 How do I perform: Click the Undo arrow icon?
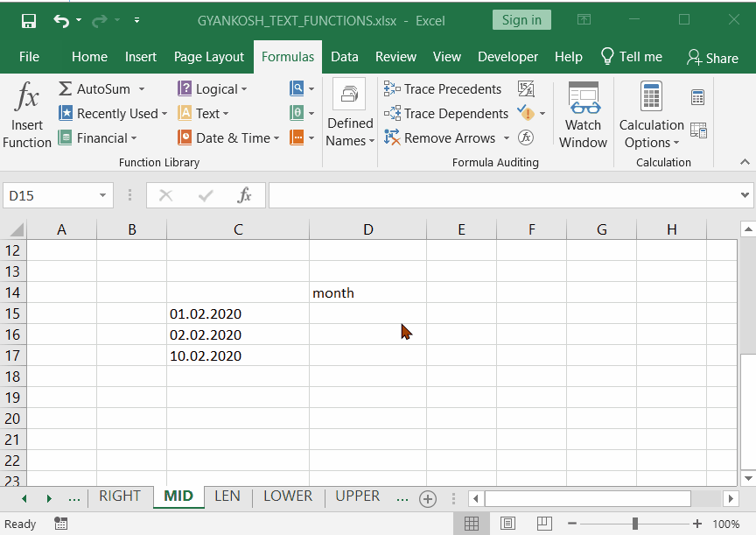coord(61,21)
